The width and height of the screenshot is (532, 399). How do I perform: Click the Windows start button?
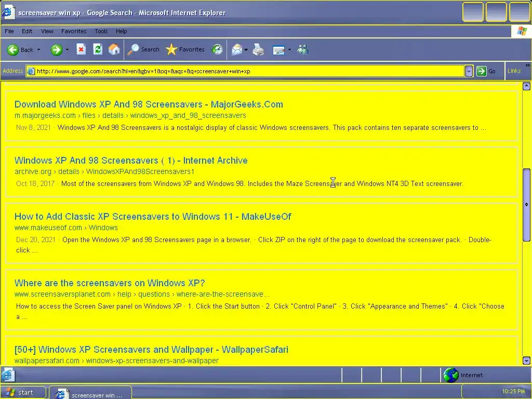(x=22, y=393)
